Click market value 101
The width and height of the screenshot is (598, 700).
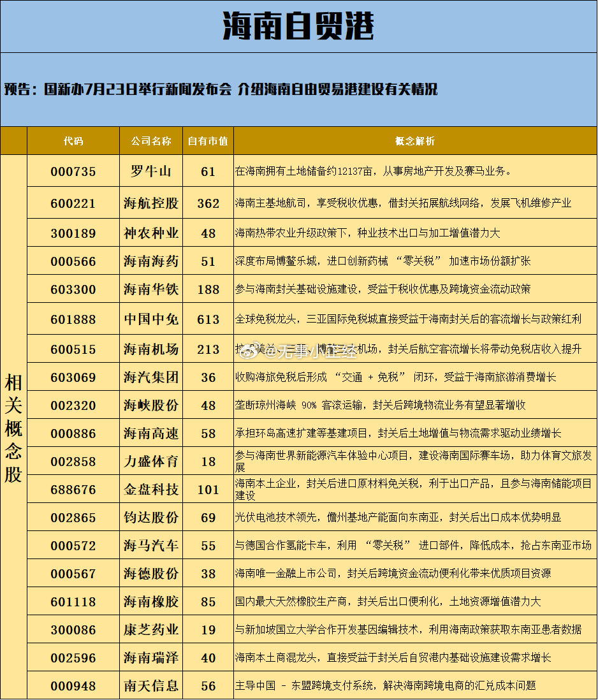click(x=208, y=490)
